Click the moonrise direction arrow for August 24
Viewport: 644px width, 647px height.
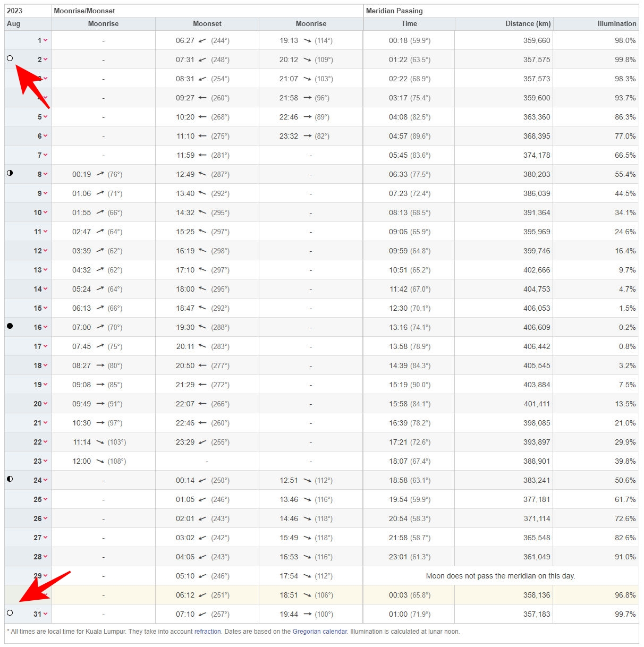(x=307, y=481)
